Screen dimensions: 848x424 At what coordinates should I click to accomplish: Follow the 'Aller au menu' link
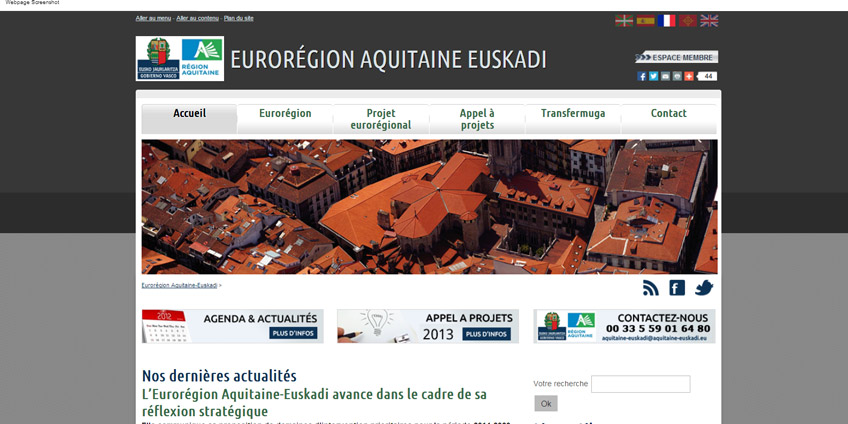pyautogui.click(x=153, y=18)
